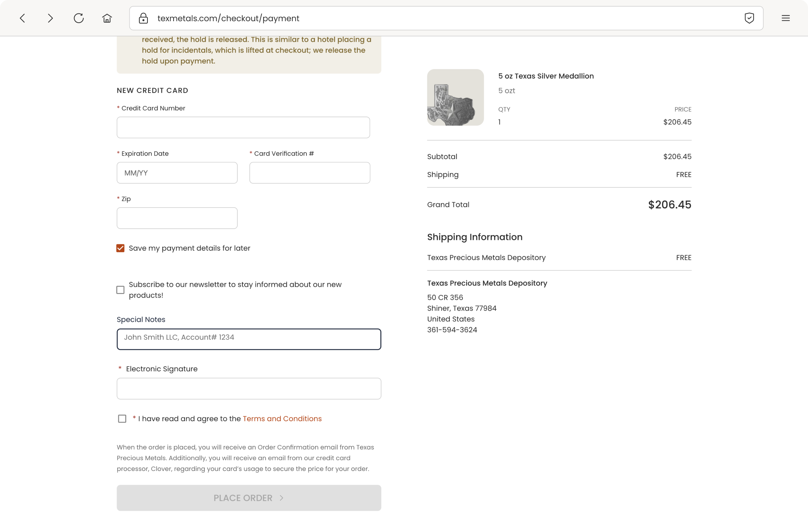This screenshot has height=532, width=808.
Task: Click the Subtotal $206.45 value
Action: coord(677,157)
